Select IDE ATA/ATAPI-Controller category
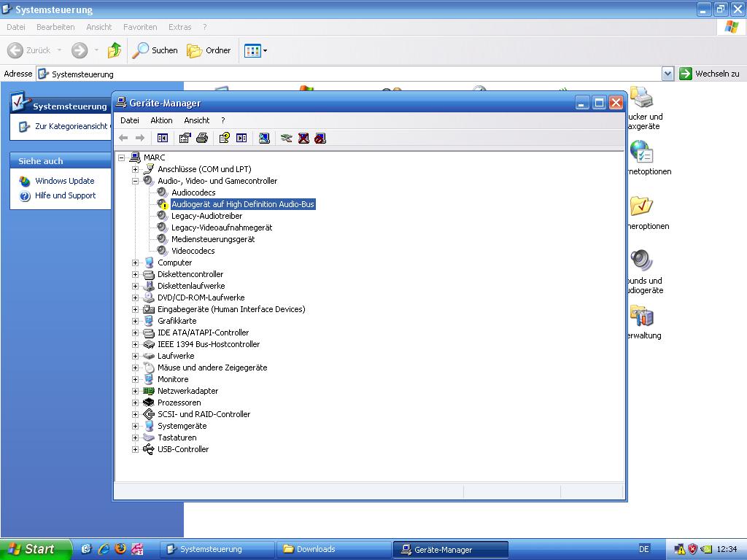Image resolution: width=747 pixels, height=560 pixels. pos(203,332)
